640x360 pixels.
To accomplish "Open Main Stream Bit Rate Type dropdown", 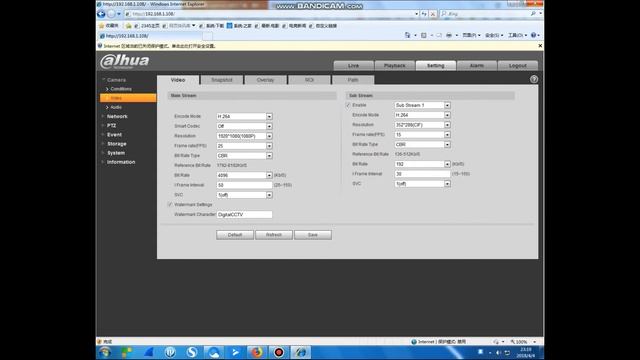I will tap(269, 156).
